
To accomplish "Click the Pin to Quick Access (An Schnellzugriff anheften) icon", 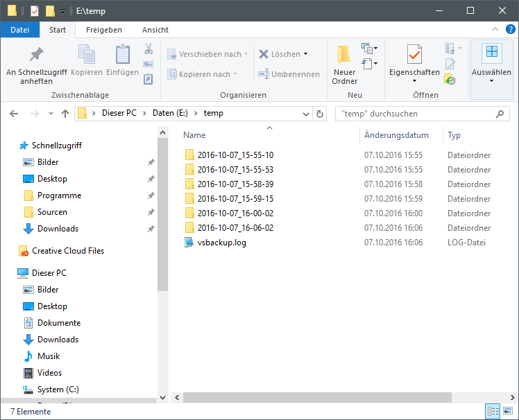I will (x=36, y=55).
